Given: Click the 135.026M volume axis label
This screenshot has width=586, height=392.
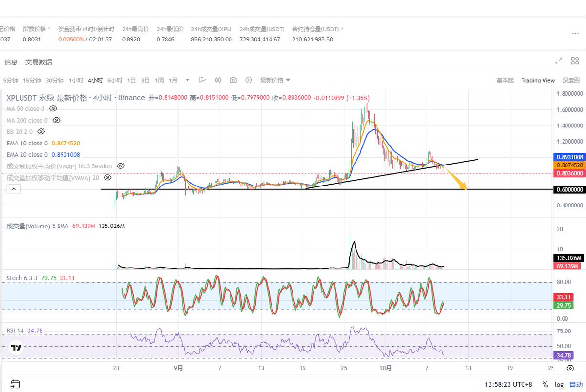Looking at the screenshot, I should pos(569,258).
